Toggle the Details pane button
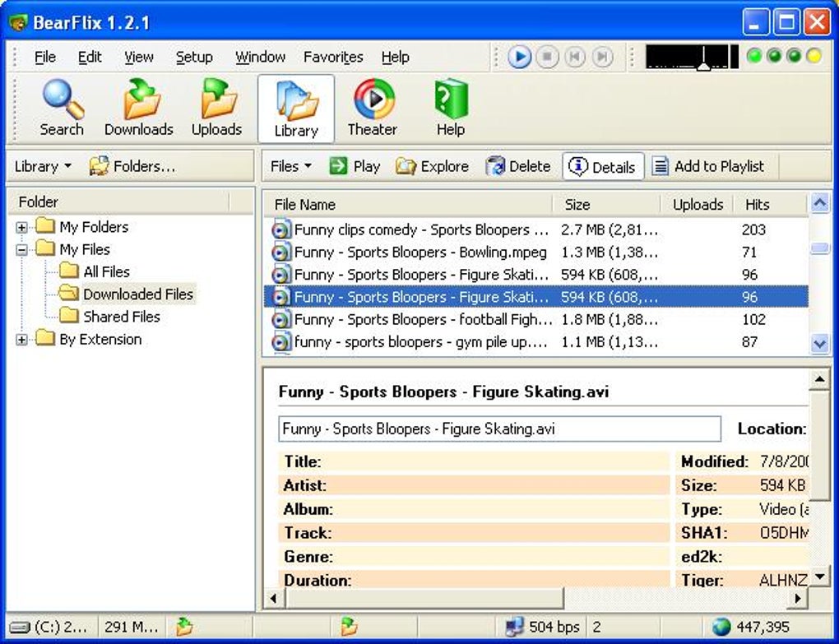Screen dimensions: 839x644 [603, 167]
